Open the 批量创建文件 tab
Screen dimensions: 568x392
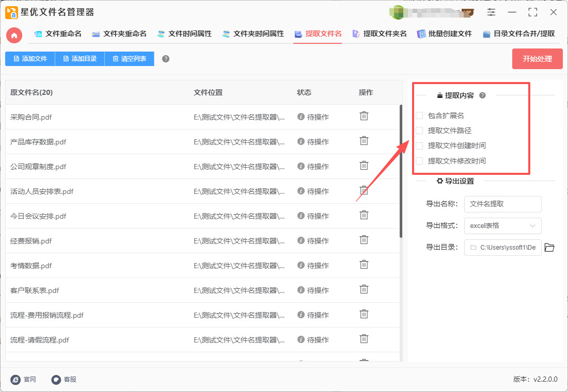point(444,34)
